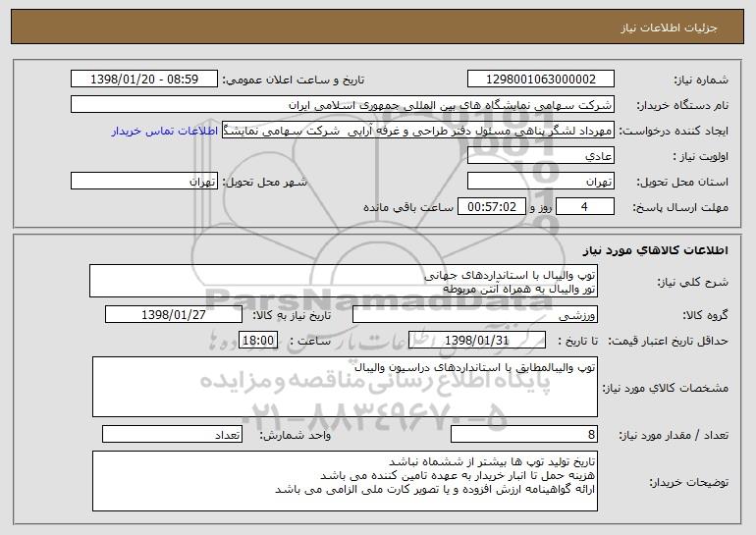Viewport: 756px width, 535px height.
Task: Select the announcement date field 1398/01/20 - 08:59
Action: (144, 79)
